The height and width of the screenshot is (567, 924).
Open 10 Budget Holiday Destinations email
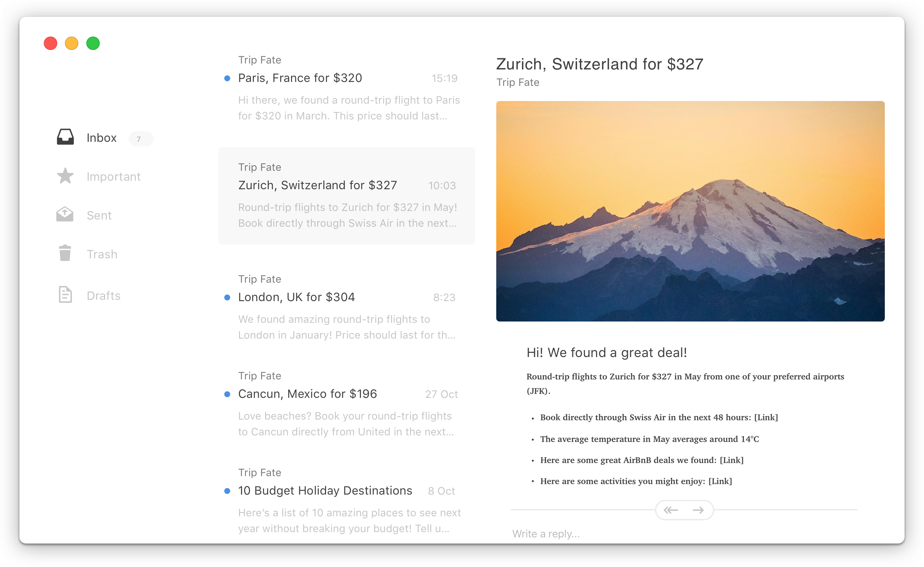(x=325, y=491)
